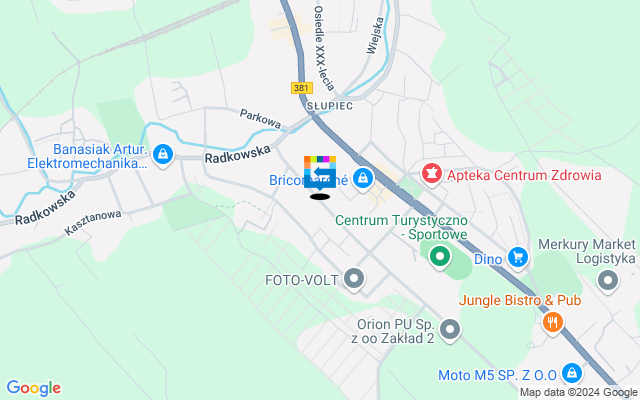This screenshot has width=640, height=400.
Task: Click the colorful main location marker
Action: [320, 173]
